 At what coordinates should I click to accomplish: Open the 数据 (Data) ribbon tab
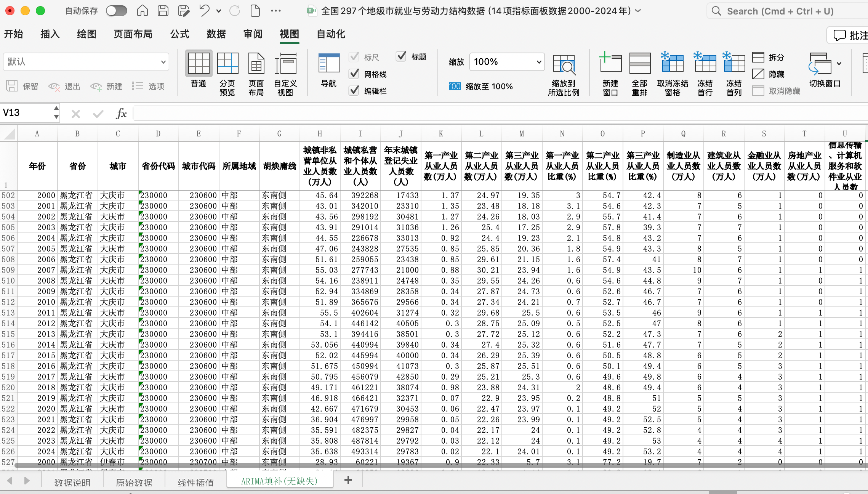216,34
